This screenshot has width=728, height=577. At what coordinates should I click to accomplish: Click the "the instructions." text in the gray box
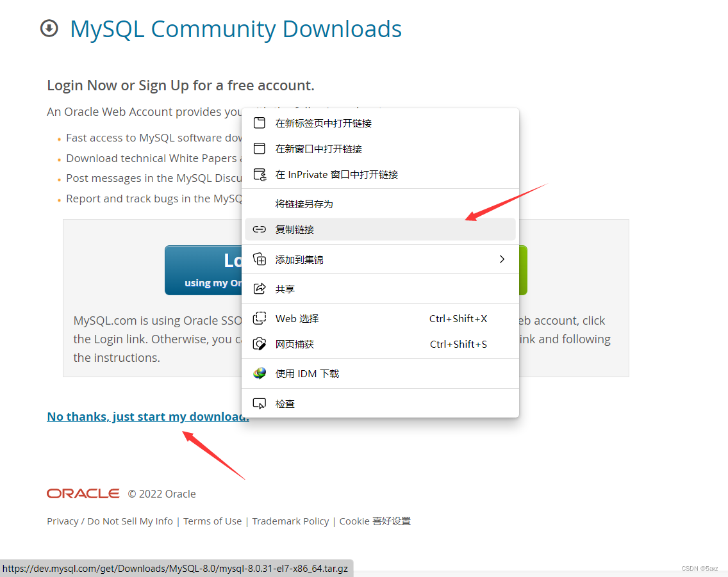117,357
